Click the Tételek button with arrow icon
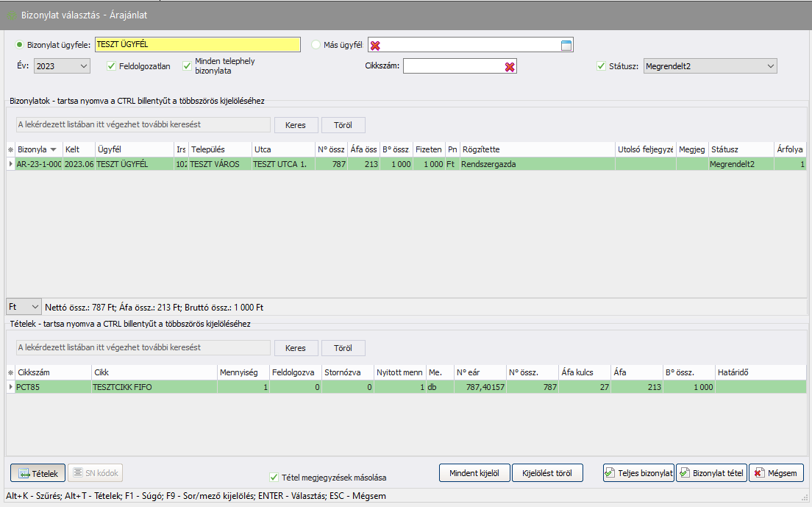 click(x=38, y=473)
